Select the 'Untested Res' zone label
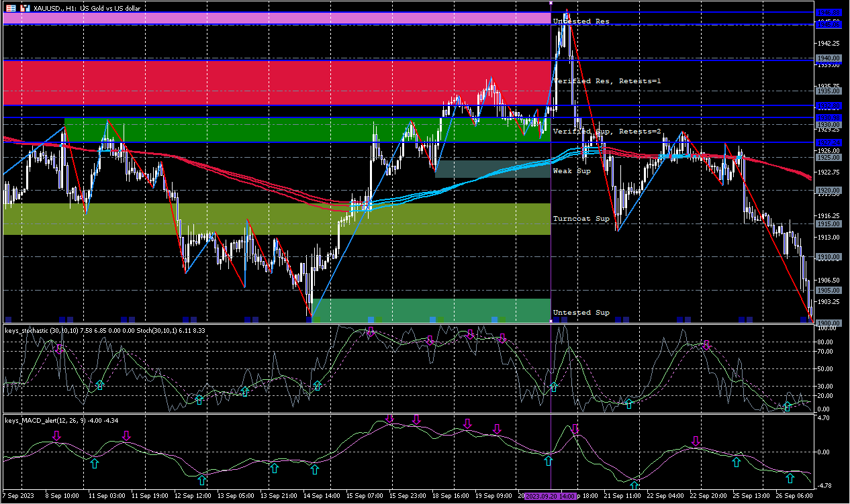The width and height of the screenshot is (850, 504). coord(581,21)
